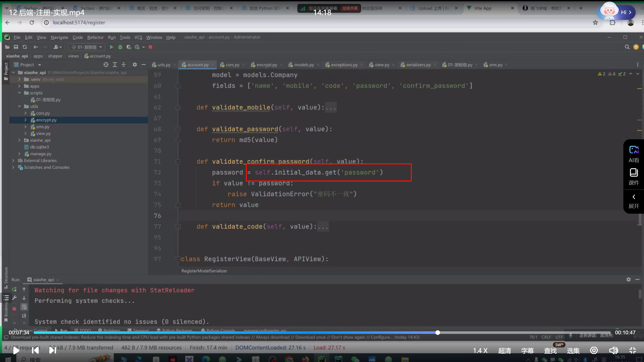Click 结束共享 stop sharing button

click(350, 8)
